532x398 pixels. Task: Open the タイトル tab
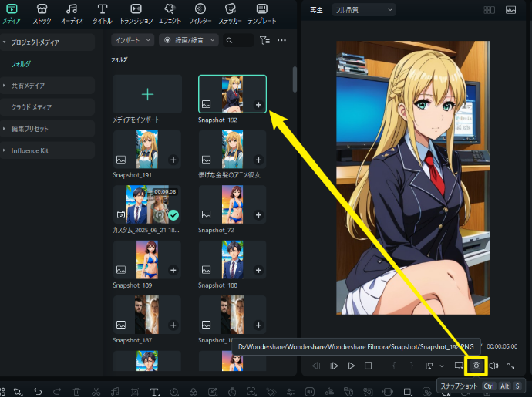(x=102, y=14)
